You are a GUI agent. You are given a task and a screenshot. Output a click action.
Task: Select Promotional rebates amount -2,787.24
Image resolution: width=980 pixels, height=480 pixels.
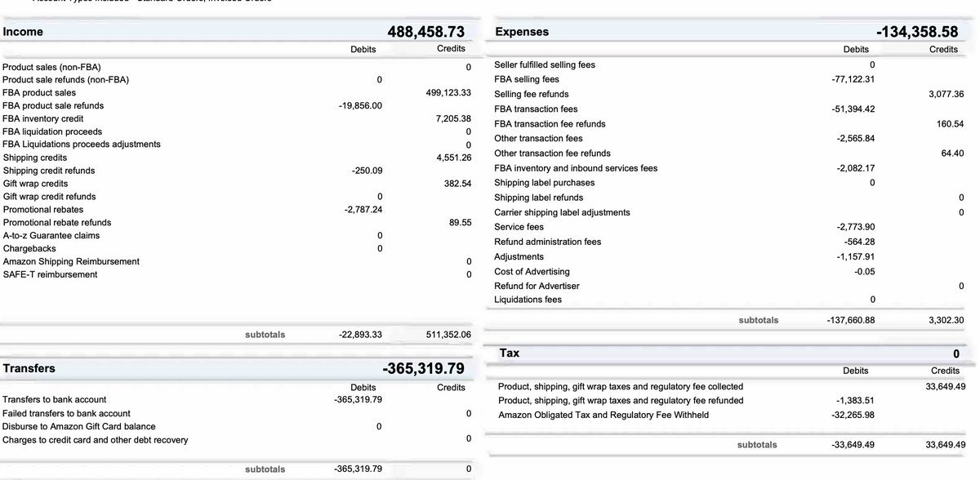pyautogui.click(x=363, y=210)
